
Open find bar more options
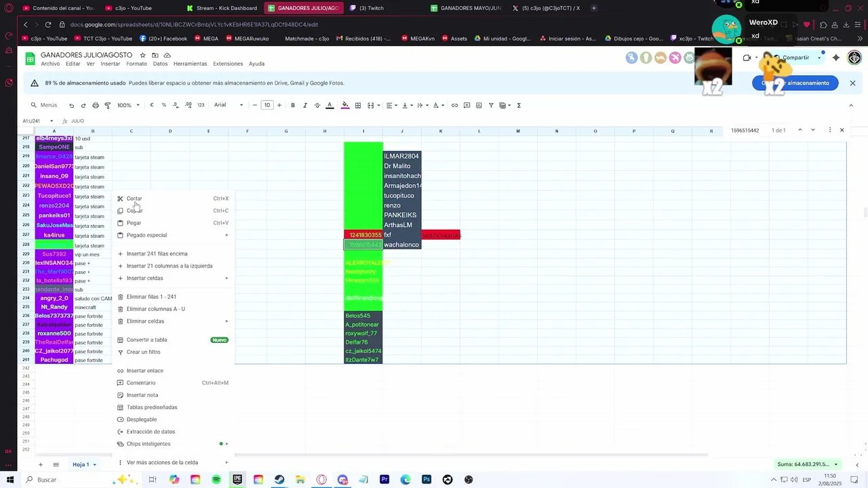coord(830,130)
